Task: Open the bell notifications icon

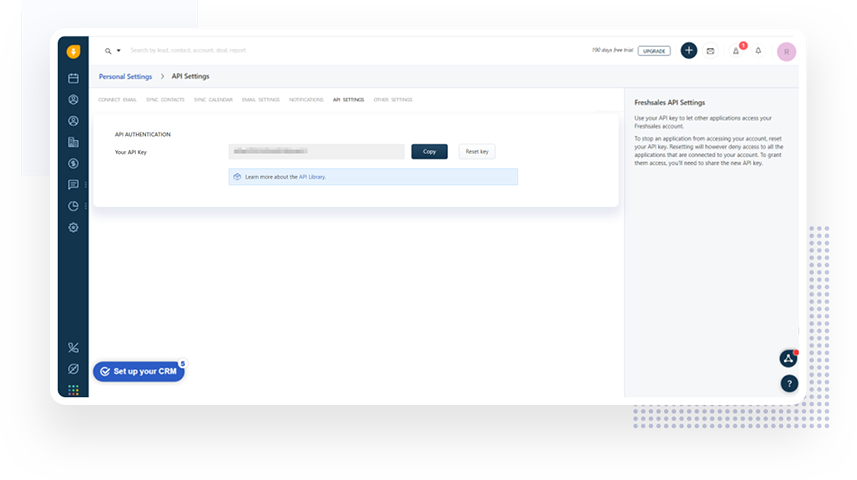Action: tap(758, 51)
